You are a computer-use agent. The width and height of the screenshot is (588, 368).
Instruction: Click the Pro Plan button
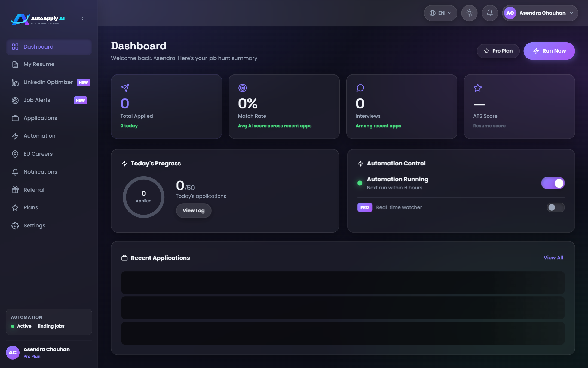[498, 51]
